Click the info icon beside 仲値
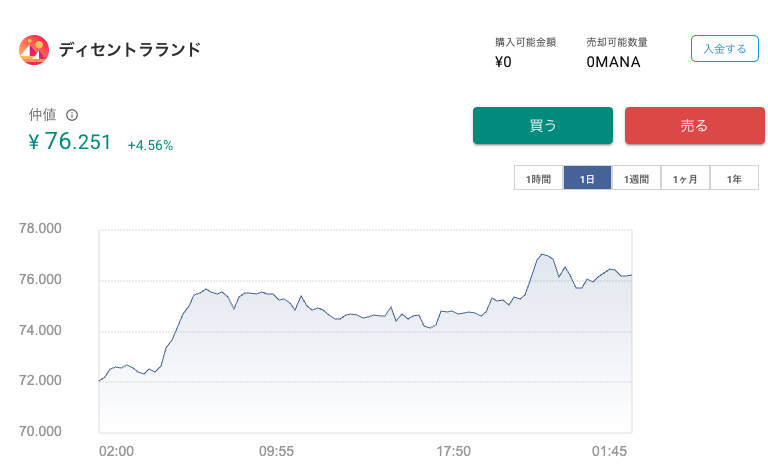Image resolution: width=768 pixels, height=471 pixels. 72,115
